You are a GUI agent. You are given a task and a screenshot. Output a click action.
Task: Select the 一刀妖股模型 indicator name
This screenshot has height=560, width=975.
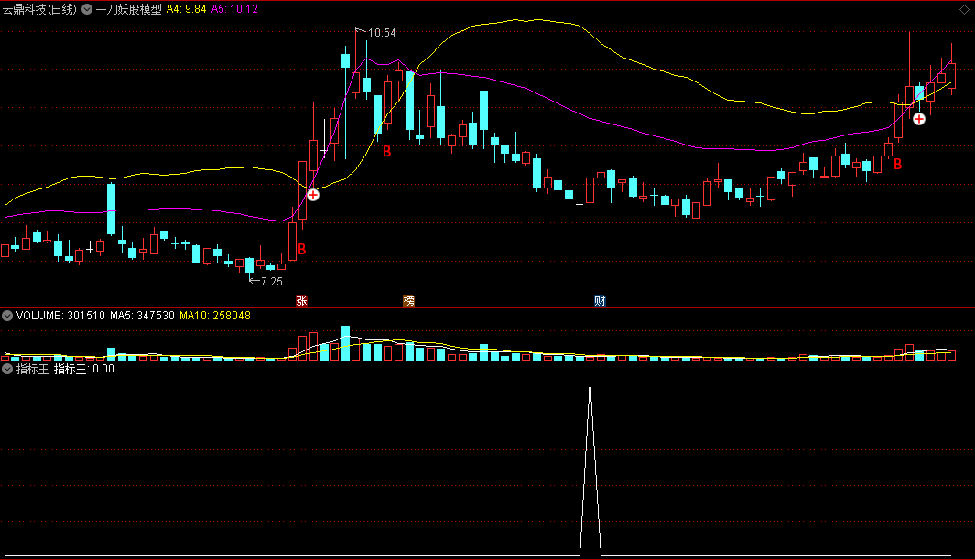tap(129, 9)
